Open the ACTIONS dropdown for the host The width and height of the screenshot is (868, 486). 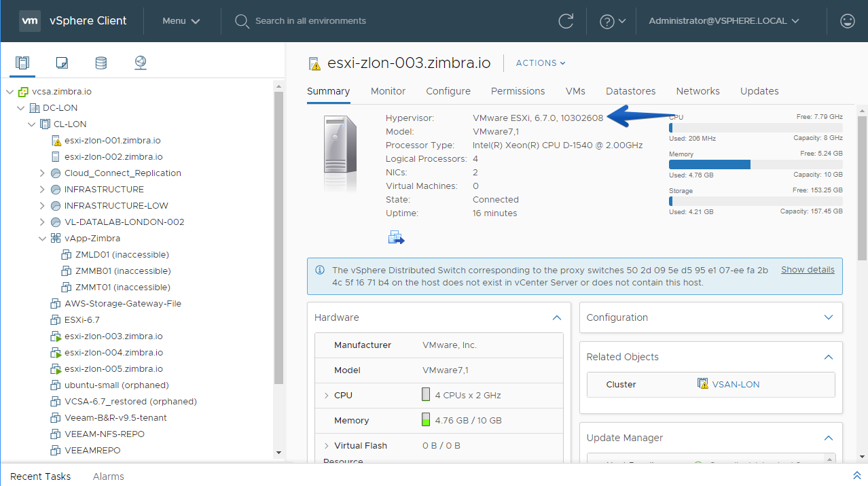tap(541, 63)
